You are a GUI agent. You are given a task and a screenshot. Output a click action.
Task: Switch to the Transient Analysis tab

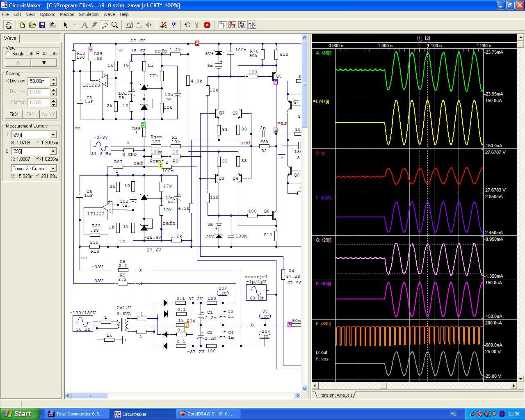point(335,395)
